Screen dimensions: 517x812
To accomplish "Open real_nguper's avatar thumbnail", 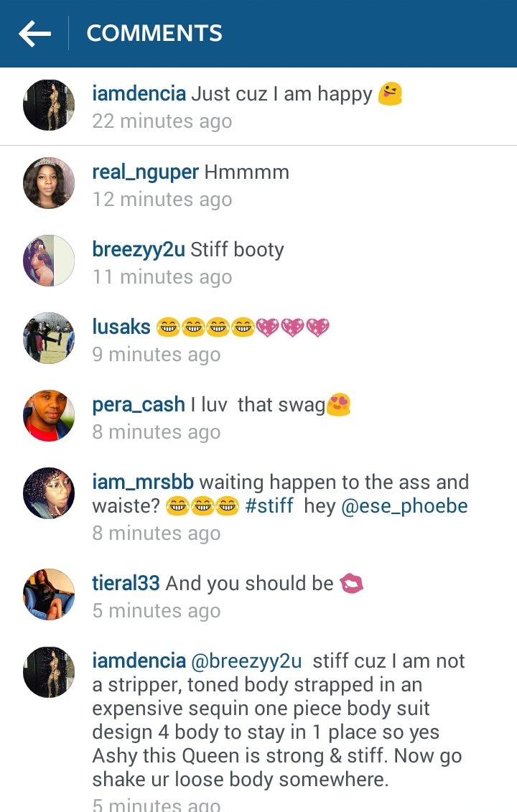I will tap(49, 183).
